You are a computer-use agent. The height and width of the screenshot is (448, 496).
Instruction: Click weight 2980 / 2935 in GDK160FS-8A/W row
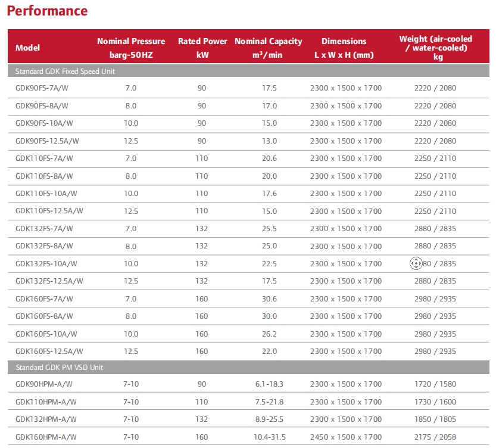coord(435,316)
